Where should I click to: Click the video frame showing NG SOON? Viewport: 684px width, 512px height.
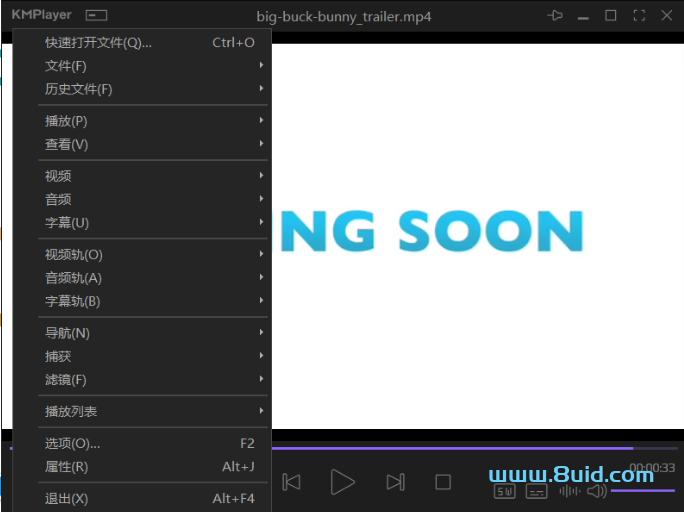point(478,236)
